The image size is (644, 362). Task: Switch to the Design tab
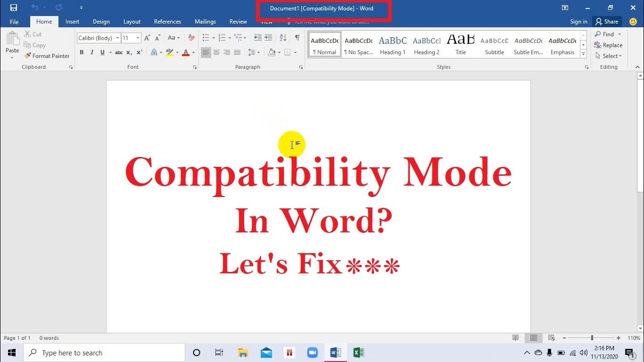click(x=101, y=22)
